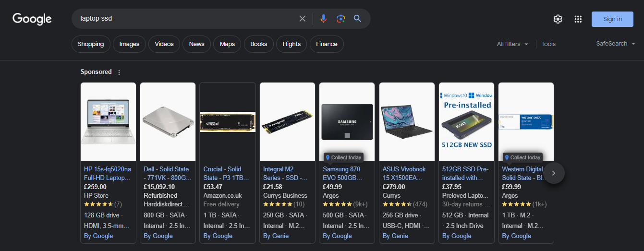
Task: Open Integral M2 Series SSD listing
Action: coord(286,173)
